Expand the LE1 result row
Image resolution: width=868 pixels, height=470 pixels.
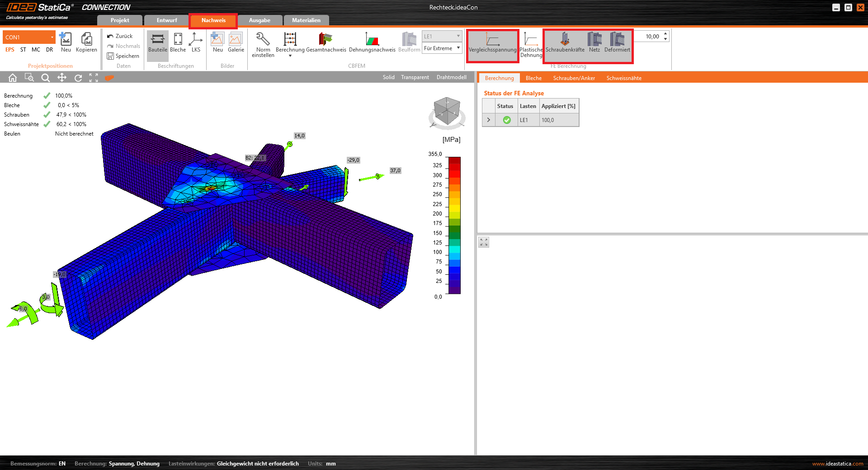tap(488, 120)
